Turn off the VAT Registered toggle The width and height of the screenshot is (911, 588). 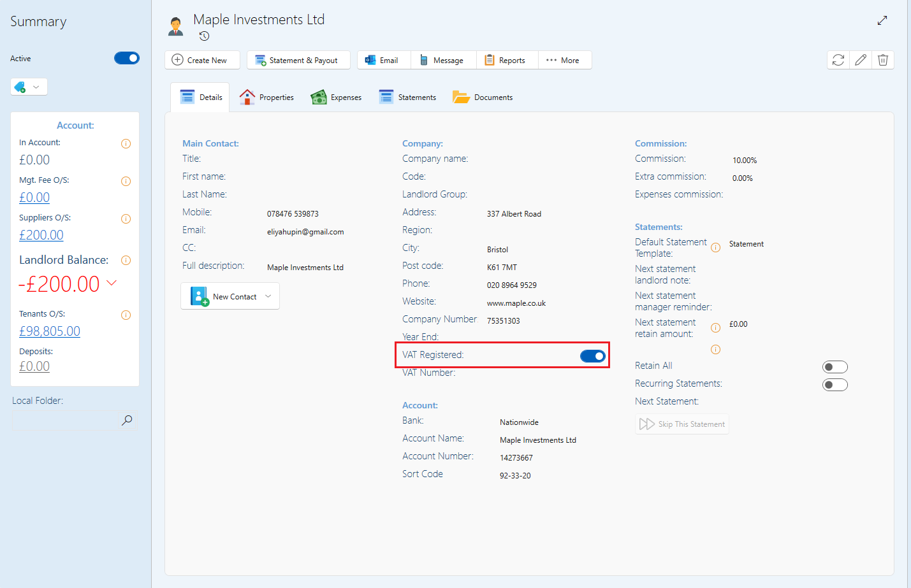[593, 355]
